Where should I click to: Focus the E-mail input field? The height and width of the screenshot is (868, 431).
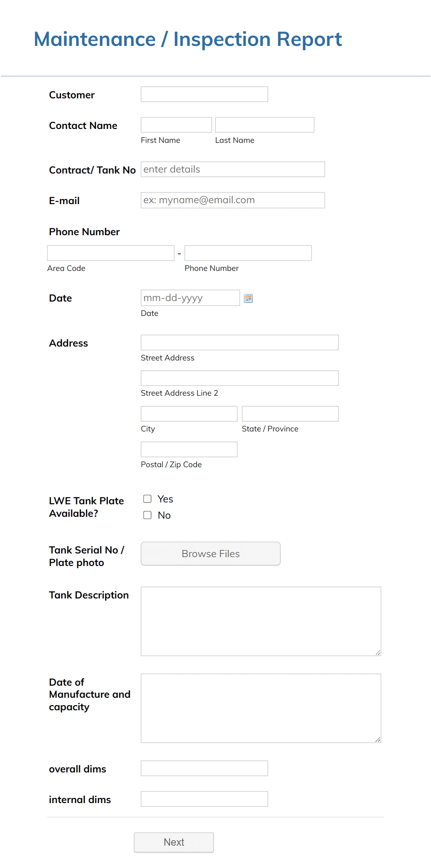click(x=233, y=200)
